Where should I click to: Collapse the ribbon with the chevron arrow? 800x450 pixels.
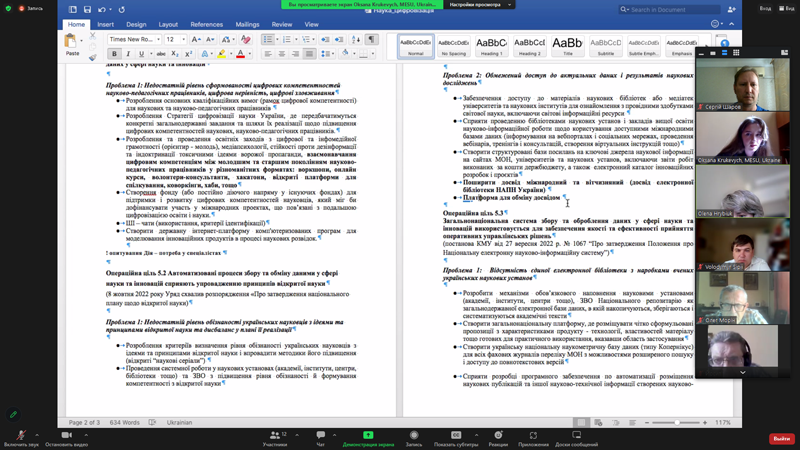click(732, 24)
